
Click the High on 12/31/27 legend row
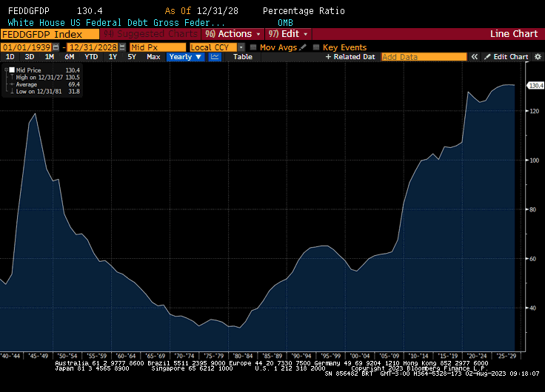point(45,78)
